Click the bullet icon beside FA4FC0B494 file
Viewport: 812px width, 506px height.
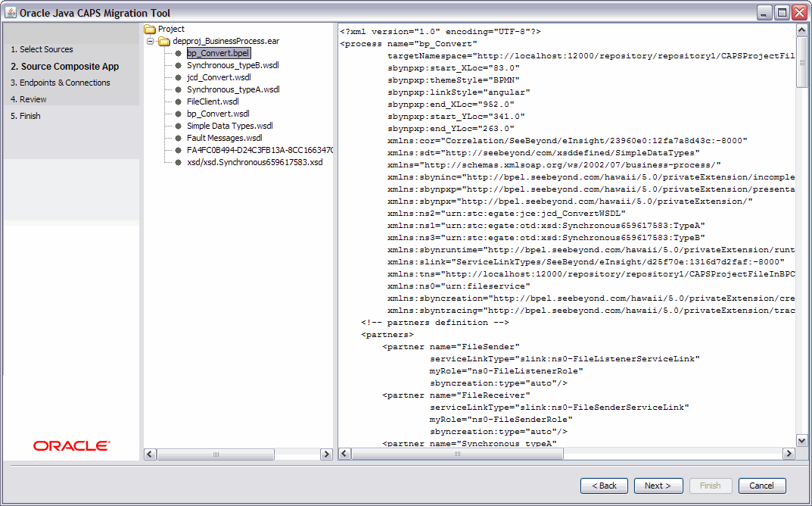pyautogui.click(x=178, y=150)
